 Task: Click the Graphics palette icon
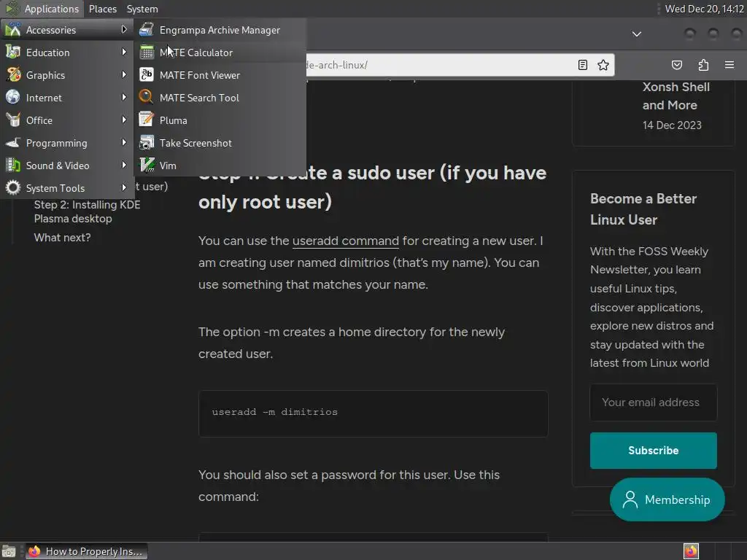click(x=13, y=75)
